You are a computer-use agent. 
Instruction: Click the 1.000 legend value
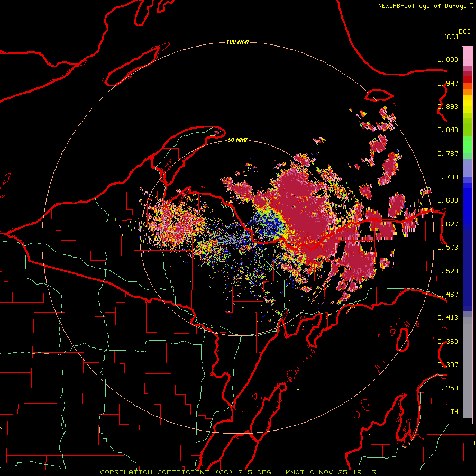448,59
